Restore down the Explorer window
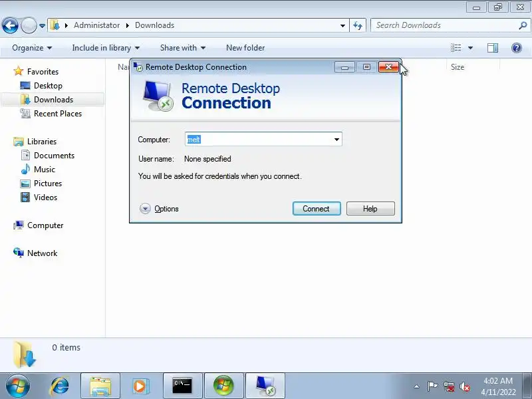This screenshot has width=532, height=399. 497,7
